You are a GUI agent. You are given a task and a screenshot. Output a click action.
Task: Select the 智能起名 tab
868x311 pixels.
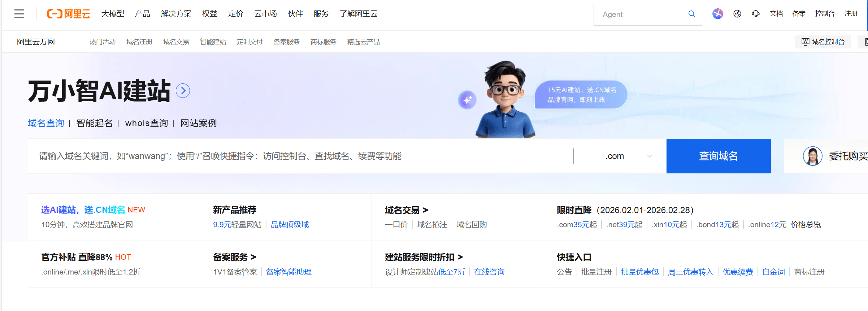[94, 123]
